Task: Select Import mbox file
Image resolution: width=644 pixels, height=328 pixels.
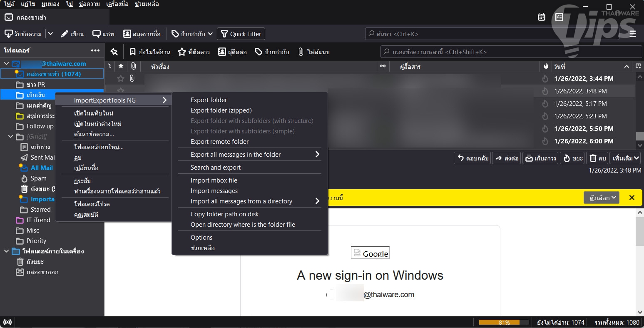Action: tap(250, 180)
